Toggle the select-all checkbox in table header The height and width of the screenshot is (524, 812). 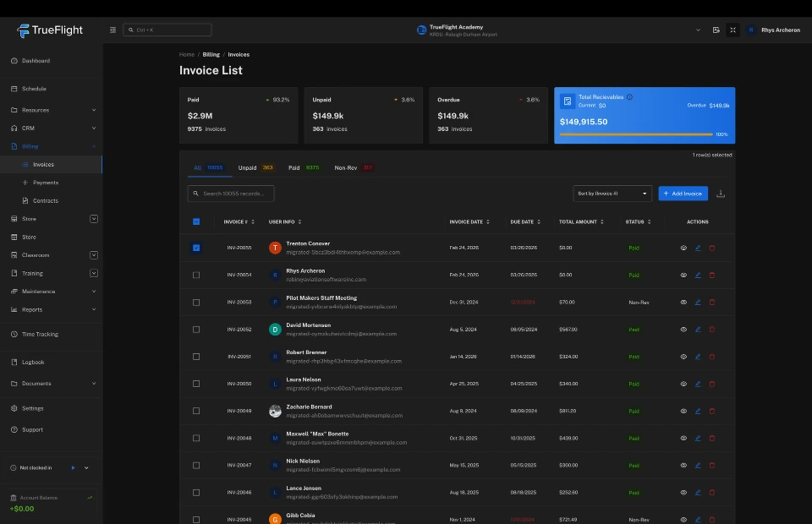(196, 221)
